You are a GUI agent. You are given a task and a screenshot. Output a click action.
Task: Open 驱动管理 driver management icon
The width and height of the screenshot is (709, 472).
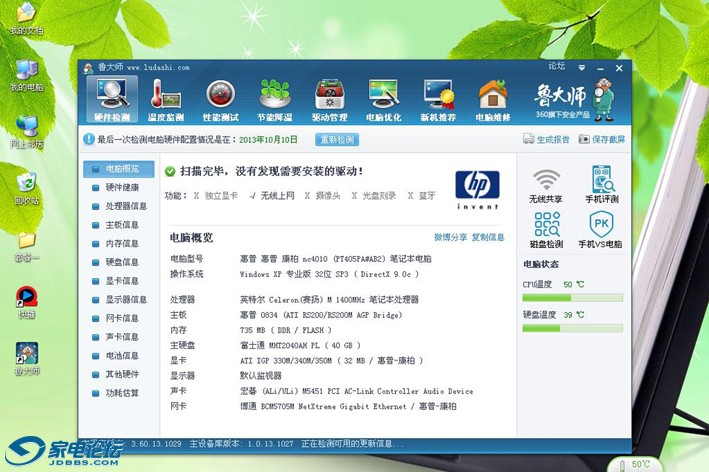click(x=330, y=99)
